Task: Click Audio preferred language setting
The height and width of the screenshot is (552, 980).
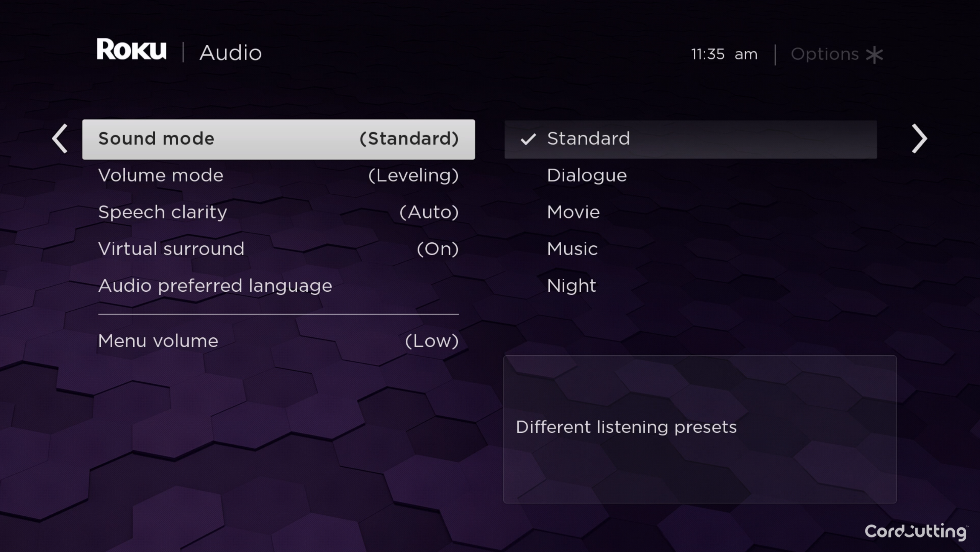Action: point(215,286)
